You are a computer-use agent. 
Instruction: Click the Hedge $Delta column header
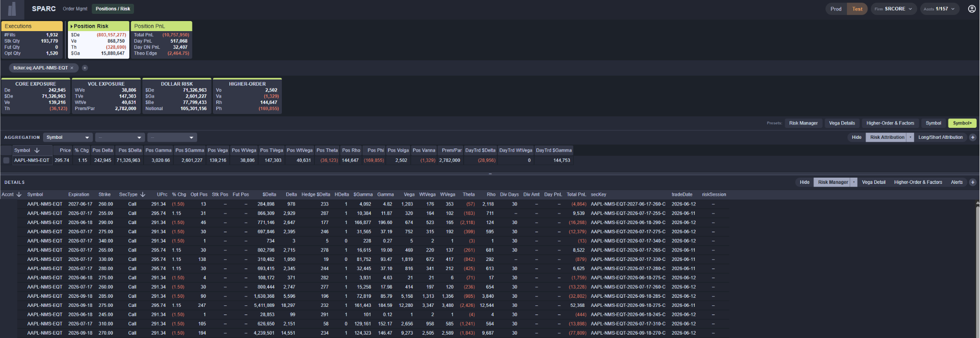click(x=315, y=194)
